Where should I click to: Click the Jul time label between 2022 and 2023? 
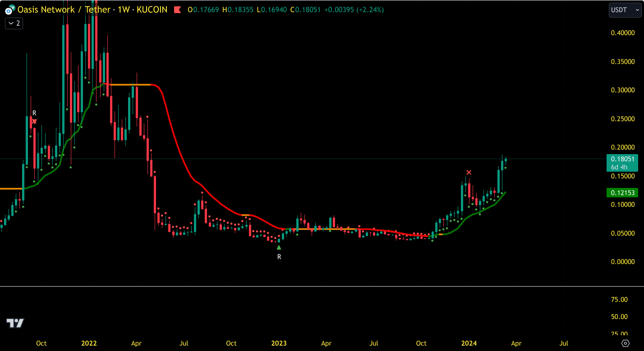[x=184, y=343]
